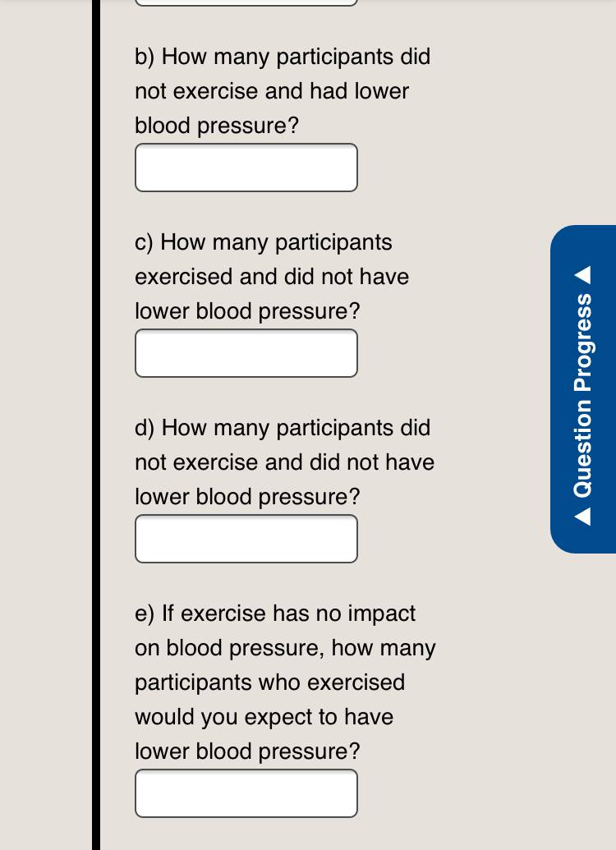Click the black vertical divider bar
Screen dimensions: 616x850
click(96, 425)
